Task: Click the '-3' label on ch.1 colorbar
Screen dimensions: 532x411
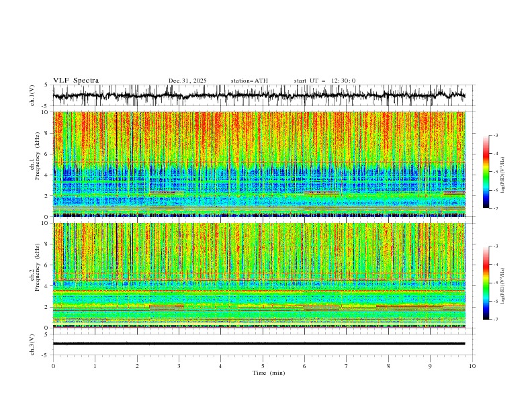Action: 495,135
